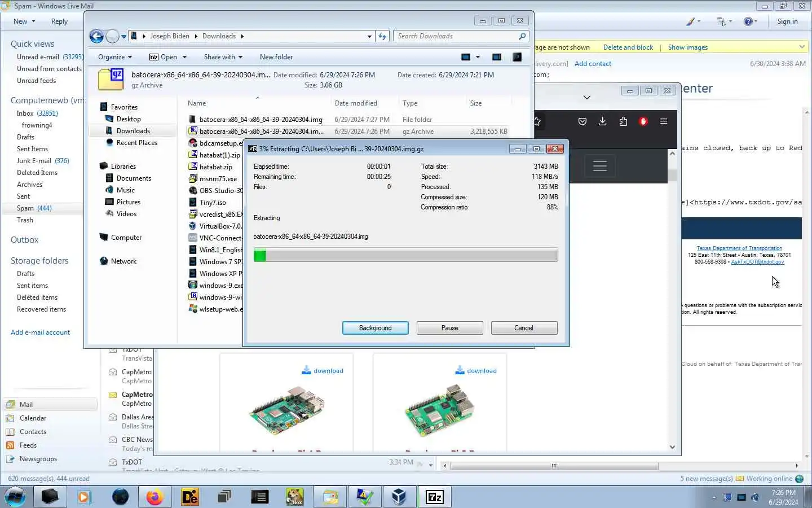Viewport: 812px width, 508px height.
Task: Click Add e-mail account link
Action: pos(40,332)
